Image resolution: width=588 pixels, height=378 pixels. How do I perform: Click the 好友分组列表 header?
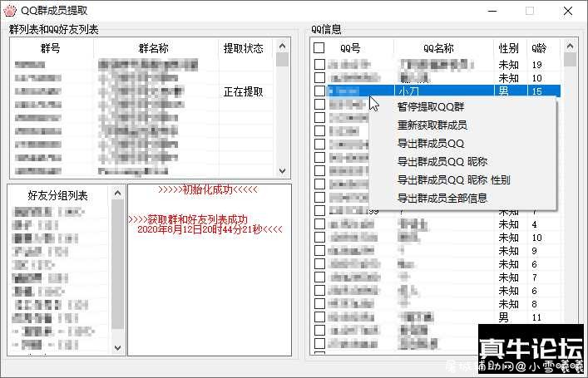point(57,195)
